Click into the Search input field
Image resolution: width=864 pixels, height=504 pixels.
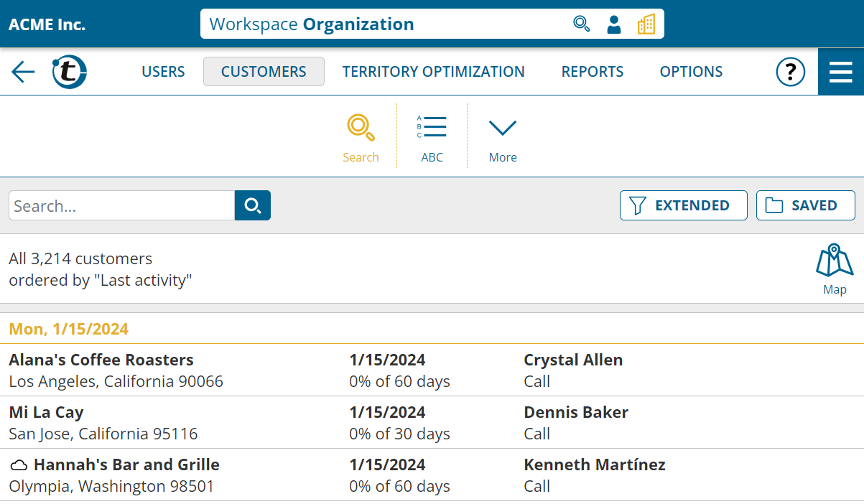click(x=121, y=206)
